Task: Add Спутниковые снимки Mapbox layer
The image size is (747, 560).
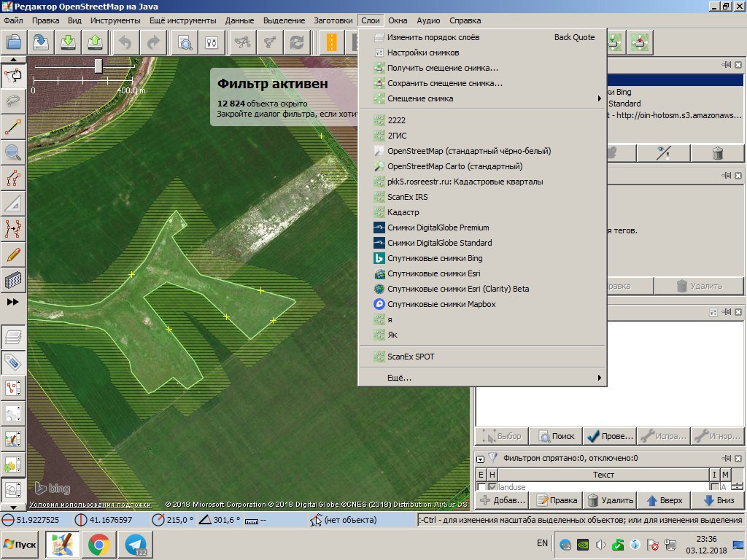Action: click(481, 304)
